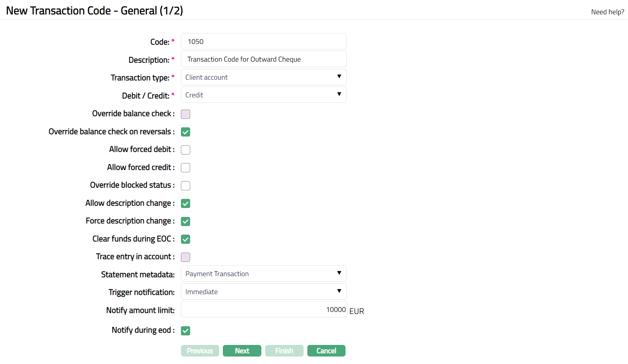
Task: Uncheck Override balance check on reversals
Action: [x=185, y=132]
